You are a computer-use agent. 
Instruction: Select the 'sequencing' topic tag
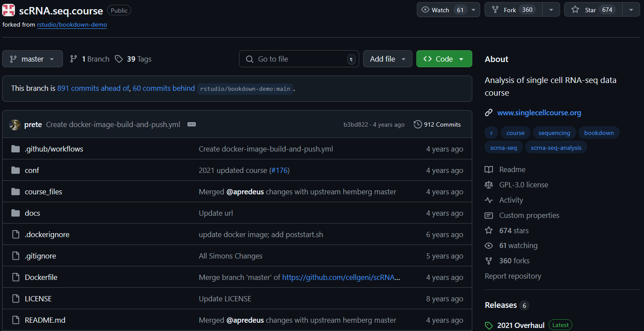[554, 133]
